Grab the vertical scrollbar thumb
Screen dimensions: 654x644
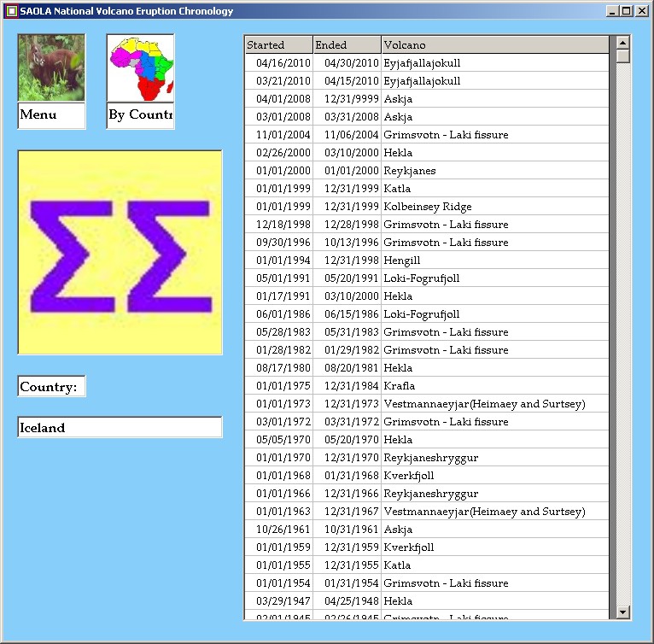click(x=622, y=56)
